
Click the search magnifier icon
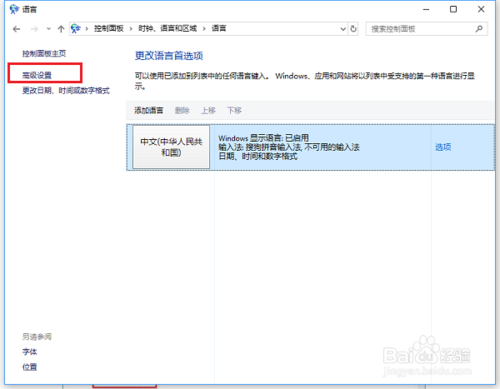[x=479, y=29]
